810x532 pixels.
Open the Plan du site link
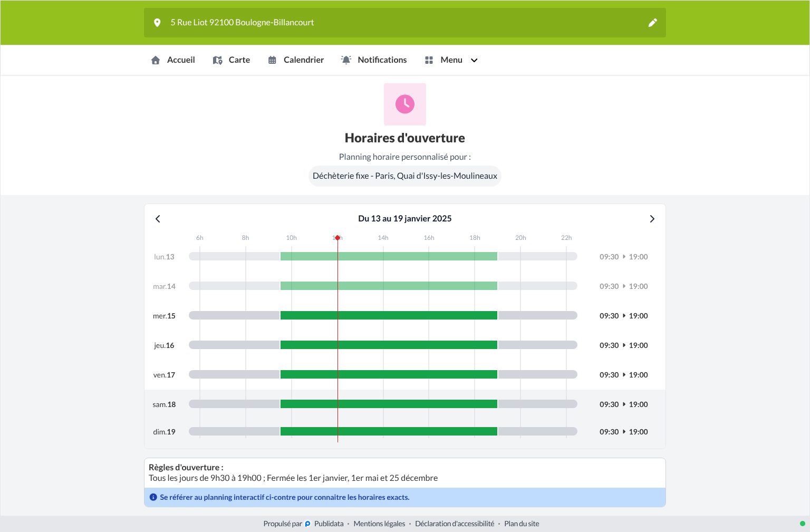pyautogui.click(x=522, y=524)
